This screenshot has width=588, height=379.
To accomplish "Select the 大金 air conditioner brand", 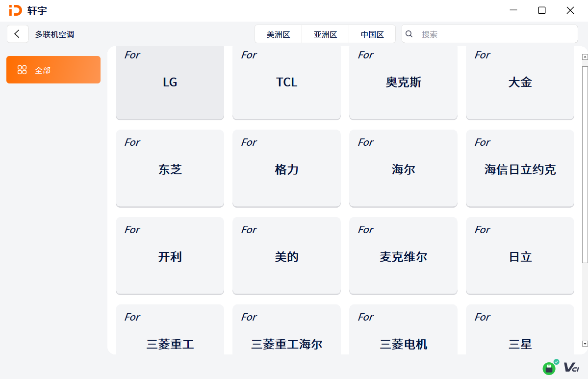I will pyautogui.click(x=520, y=82).
